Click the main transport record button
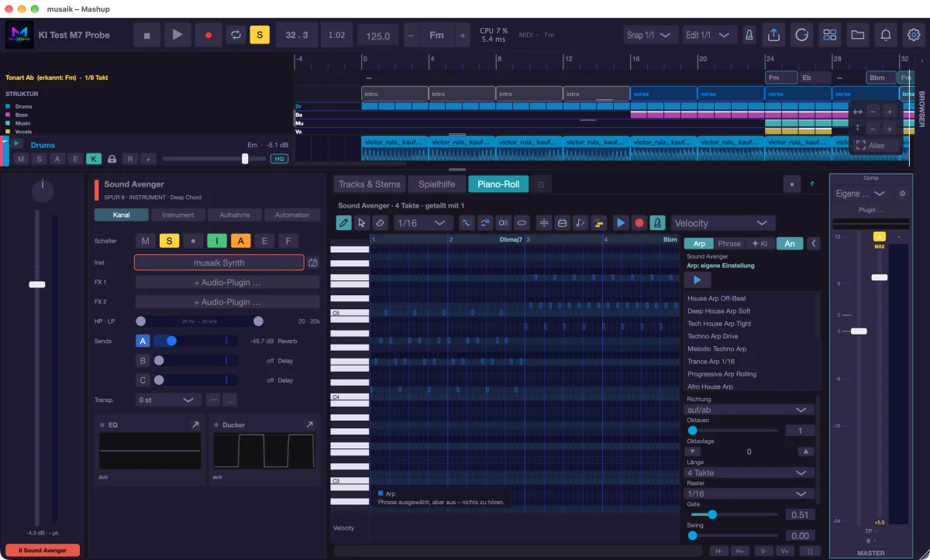This screenshot has height=560, width=930. tap(208, 35)
